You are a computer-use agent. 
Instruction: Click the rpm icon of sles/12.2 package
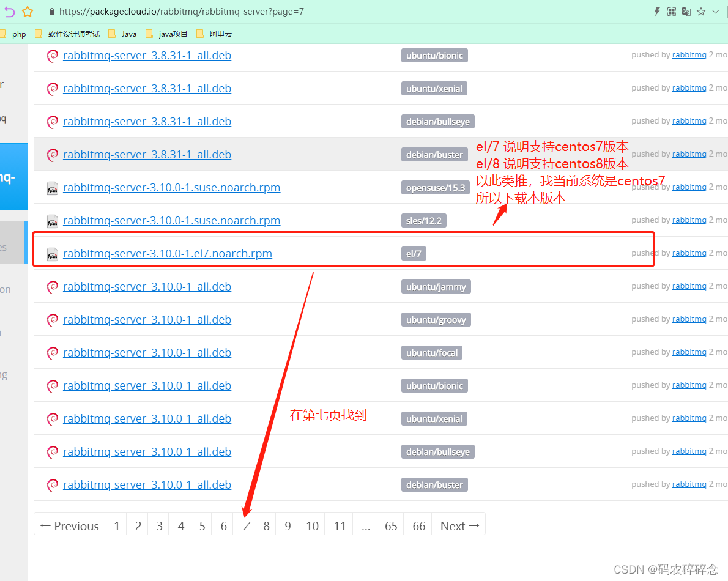(x=53, y=221)
